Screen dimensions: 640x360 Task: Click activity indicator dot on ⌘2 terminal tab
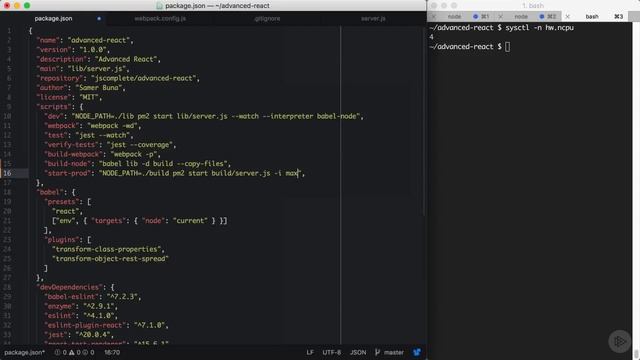tap(542, 16)
